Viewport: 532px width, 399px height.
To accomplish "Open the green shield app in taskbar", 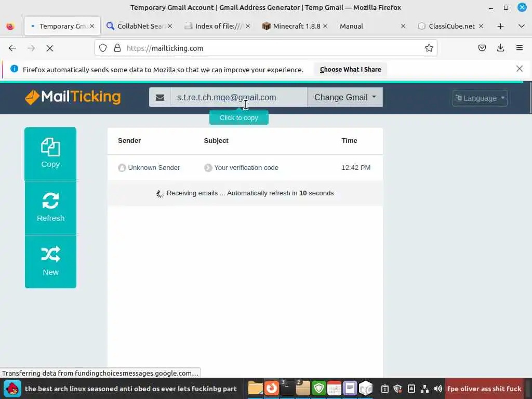I will pyautogui.click(x=318, y=388).
